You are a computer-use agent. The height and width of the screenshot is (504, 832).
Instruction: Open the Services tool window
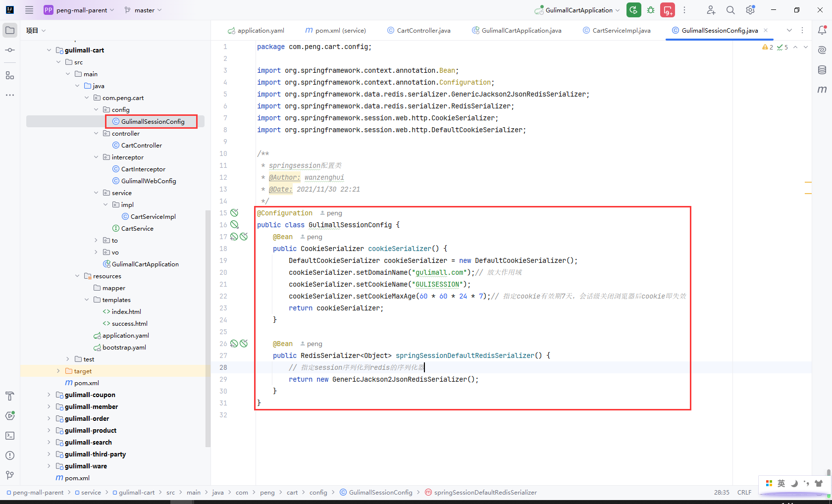pyautogui.click(x=10, y=416)
